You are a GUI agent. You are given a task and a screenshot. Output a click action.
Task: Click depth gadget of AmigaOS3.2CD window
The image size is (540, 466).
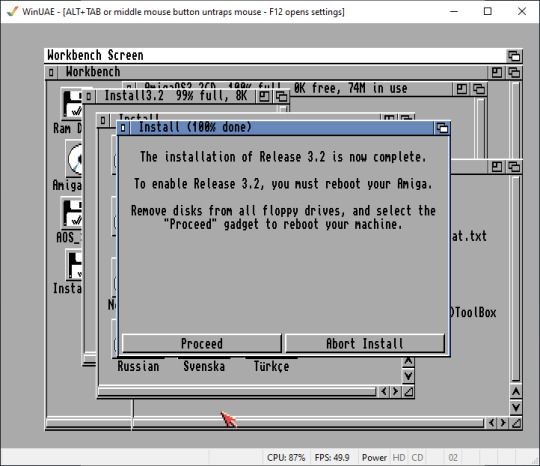tap(479, 89)
